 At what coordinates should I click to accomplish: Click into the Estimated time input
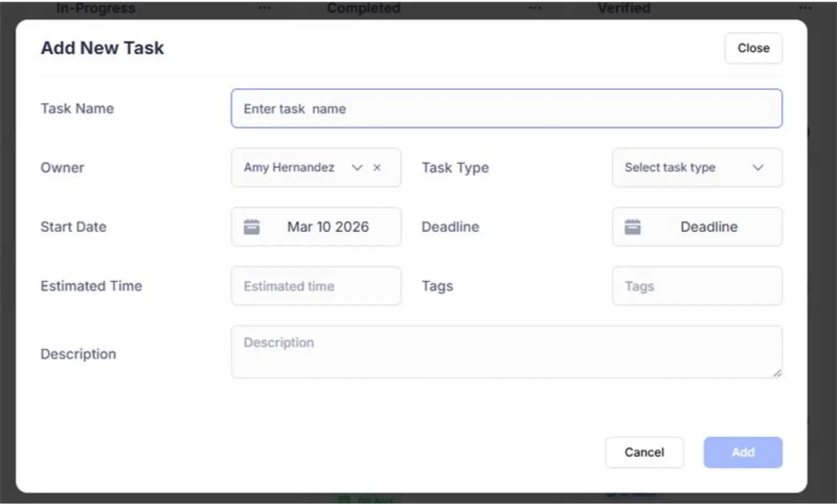point(316,286)
